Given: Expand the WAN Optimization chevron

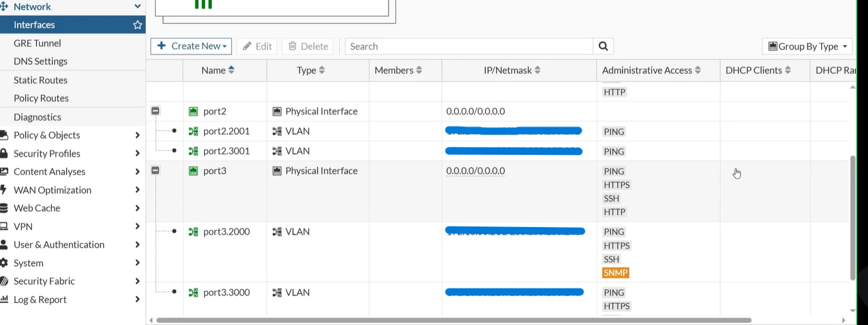Looking at the screenshot, I should click(137, 190).
